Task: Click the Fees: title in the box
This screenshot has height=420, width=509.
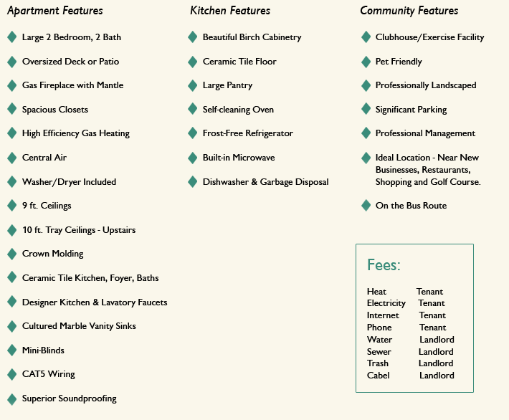Action: coord(384,265)
